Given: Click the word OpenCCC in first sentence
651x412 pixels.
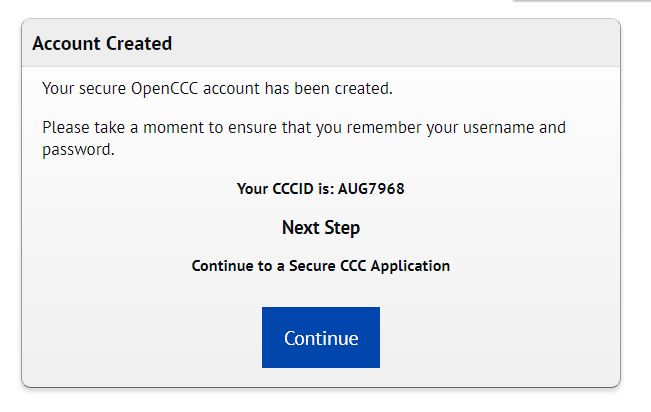Looking at the screenshot, I should pos(164,89).
